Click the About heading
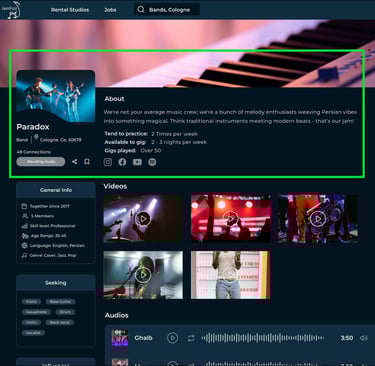 [114, 99]
